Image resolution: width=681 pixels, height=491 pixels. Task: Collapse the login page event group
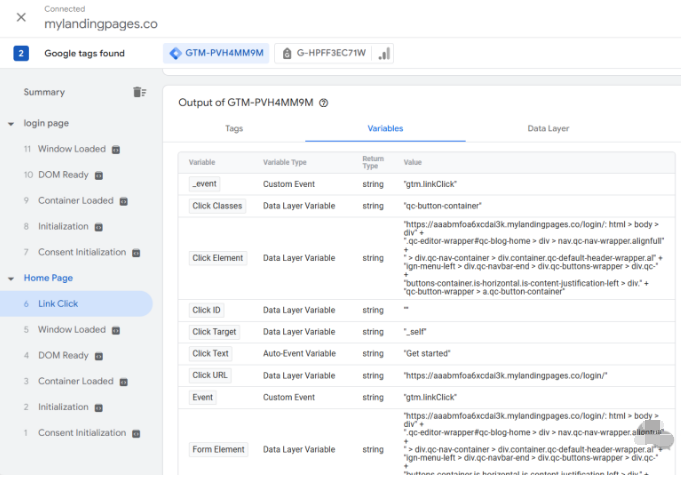10,123
